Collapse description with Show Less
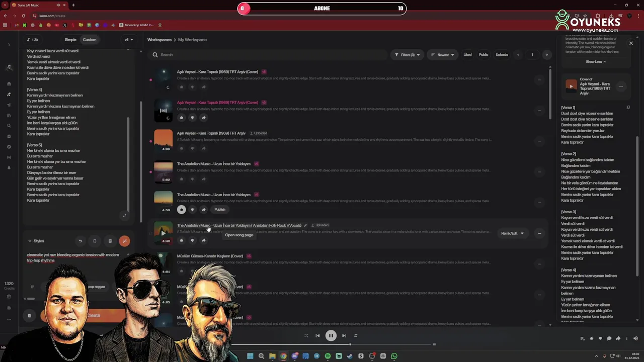Screen dimensions: 644x362 tap(596, 62)
